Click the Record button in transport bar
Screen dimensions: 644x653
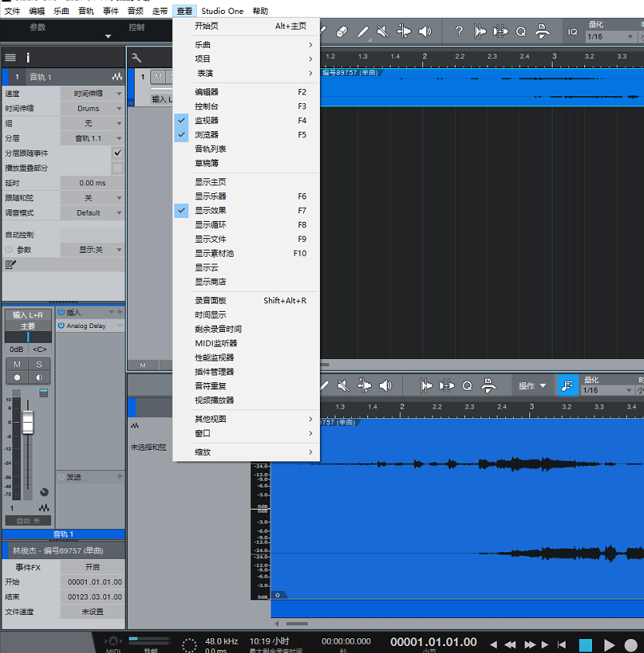point(631,644)
